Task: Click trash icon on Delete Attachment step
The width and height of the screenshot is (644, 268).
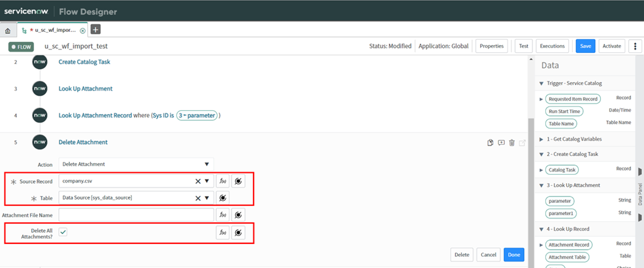Action: point(512,143)
